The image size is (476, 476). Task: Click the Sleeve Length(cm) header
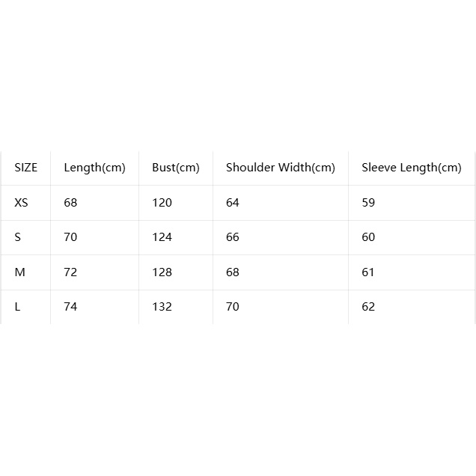[412, 168]
